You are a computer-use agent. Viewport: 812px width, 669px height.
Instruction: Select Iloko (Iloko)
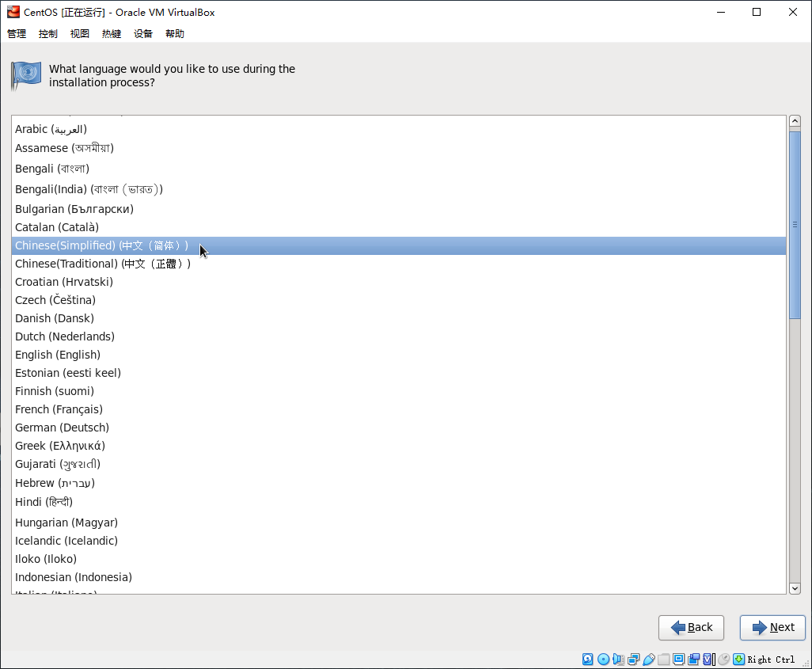[399, 559]
